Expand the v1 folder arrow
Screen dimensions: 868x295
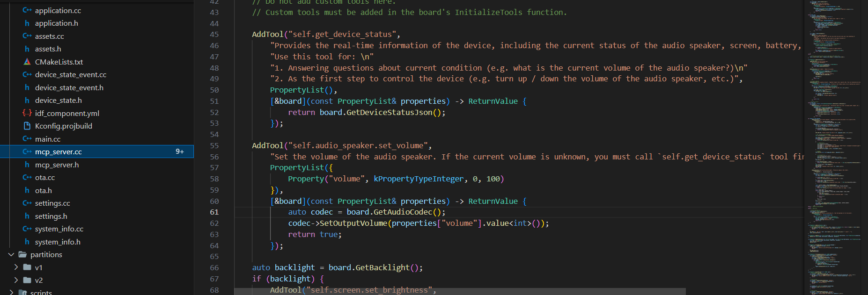(16, 267)
